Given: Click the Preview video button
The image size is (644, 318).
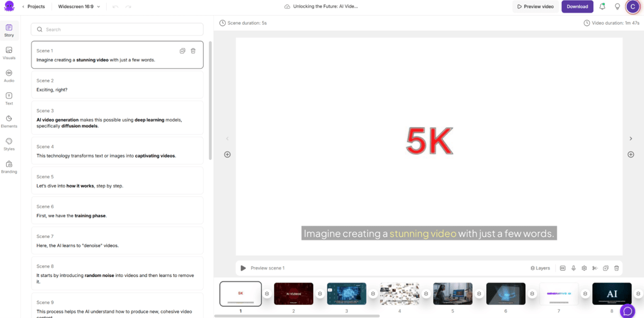Looking at the screenshot, I should 535,6.
